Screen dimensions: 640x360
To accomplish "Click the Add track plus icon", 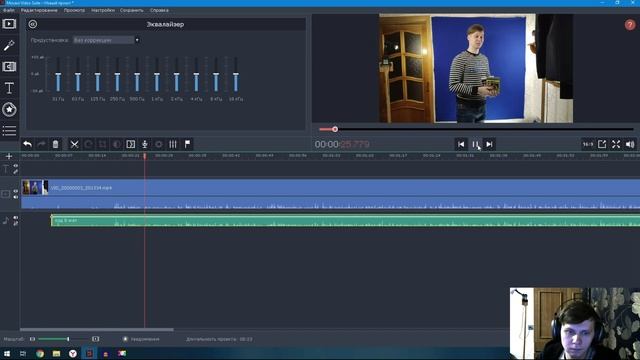I will pyautogui.click(x=9, y=156).
